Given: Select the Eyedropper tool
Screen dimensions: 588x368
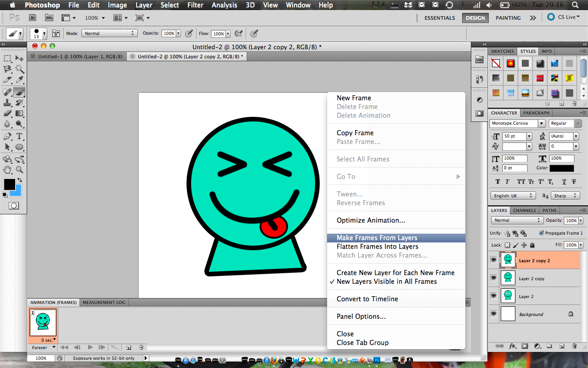Looking at the screenshot, I should (19, 80).
